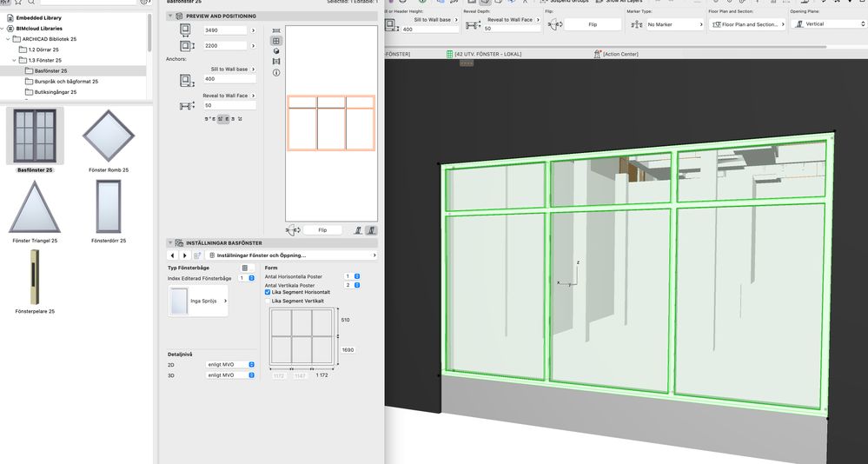
Task: Collapse the Preview and Positioning panel
Action: tap(170, 16)
